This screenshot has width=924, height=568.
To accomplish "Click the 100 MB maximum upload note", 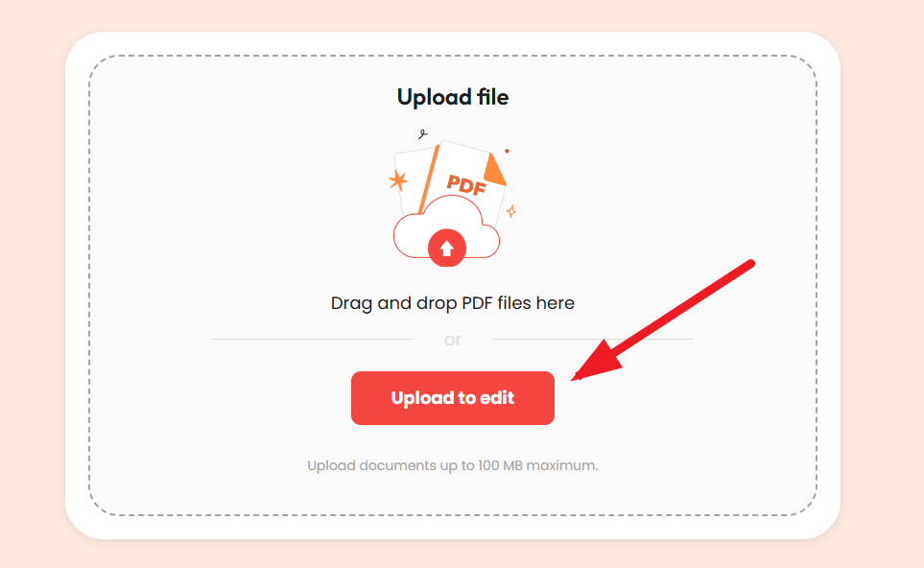I will point(453,465).
